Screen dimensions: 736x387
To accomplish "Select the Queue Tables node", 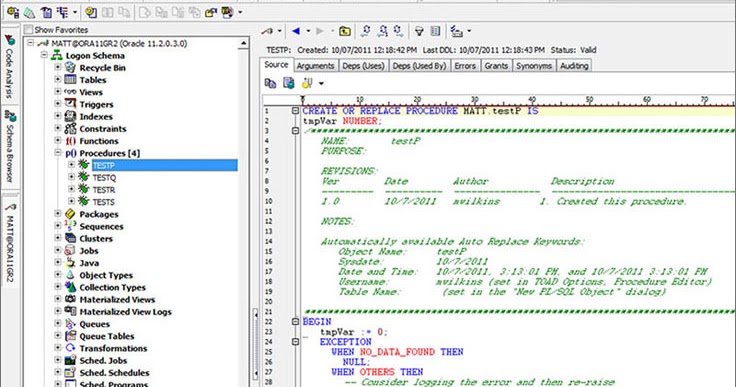I will coord(107,336).
